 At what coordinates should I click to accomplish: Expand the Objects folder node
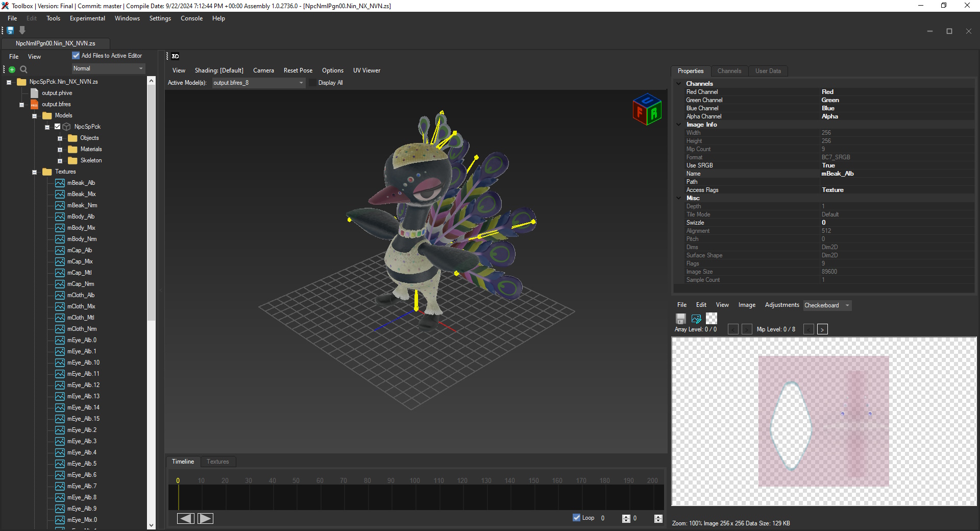[60, 138]
